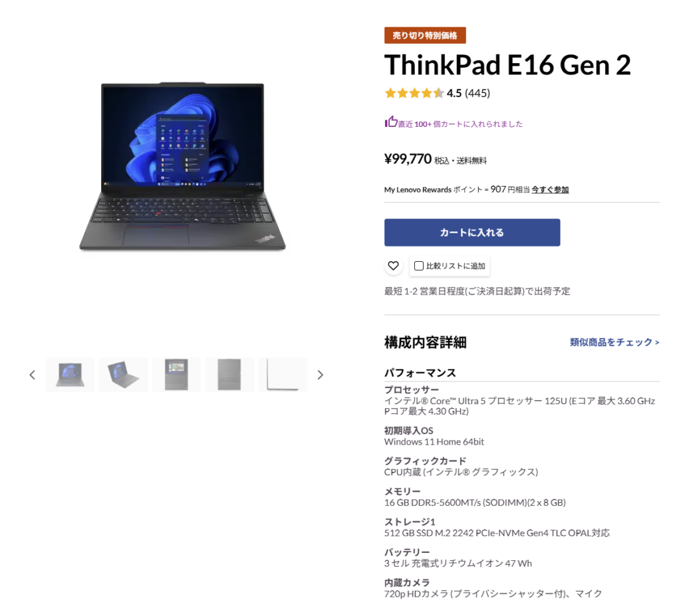This screenshot has width=681, height=616.
Task: Open 類似商品をチェック link
Action: coord(614,342)
